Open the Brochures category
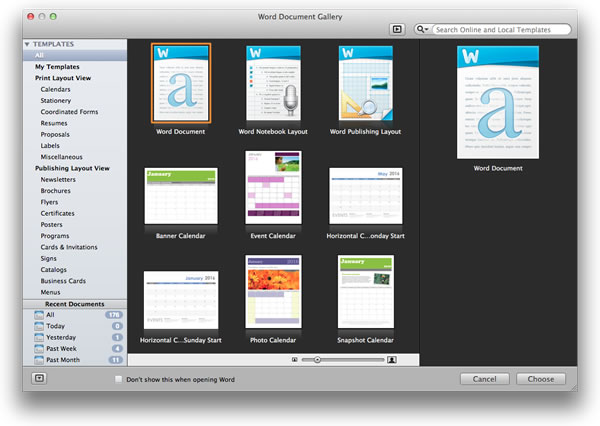The width and height of the screenshot is (600, 426). pos(55,191)
